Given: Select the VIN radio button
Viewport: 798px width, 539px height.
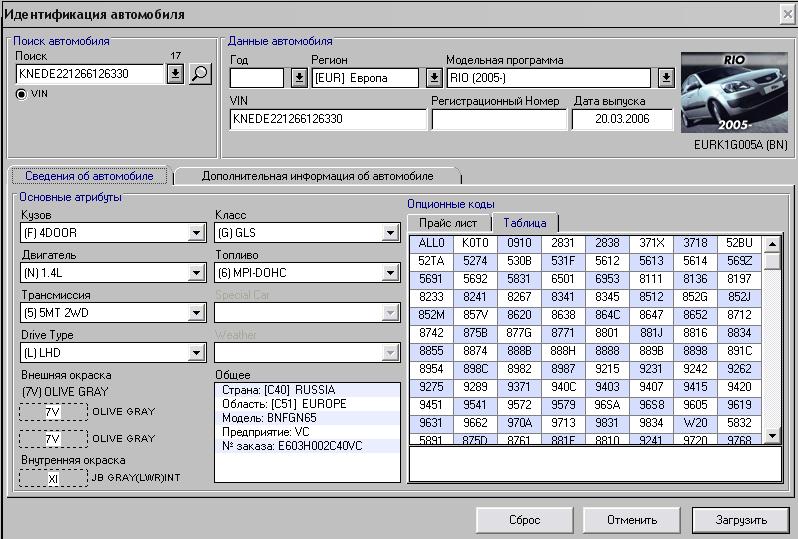Looking at the screenshot, I should click(22, 93).
